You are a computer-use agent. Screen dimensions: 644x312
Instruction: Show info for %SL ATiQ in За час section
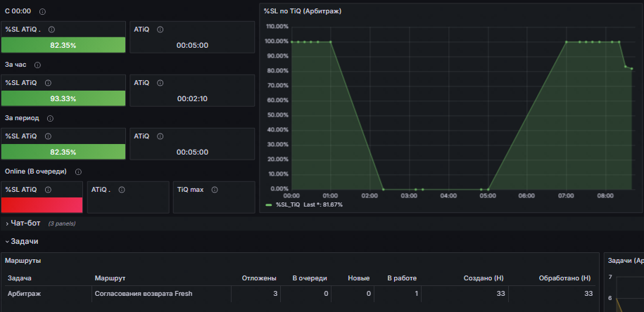(48, 83)
